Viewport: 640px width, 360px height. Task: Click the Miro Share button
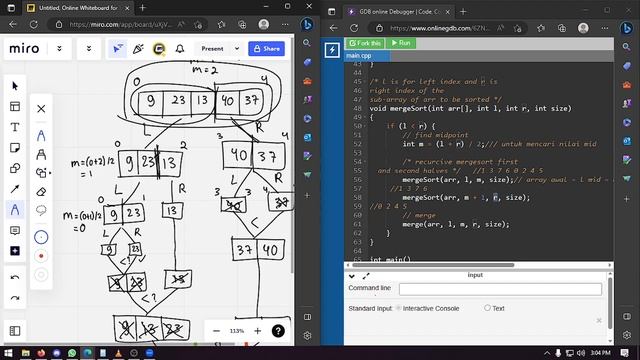pos(267,49)
